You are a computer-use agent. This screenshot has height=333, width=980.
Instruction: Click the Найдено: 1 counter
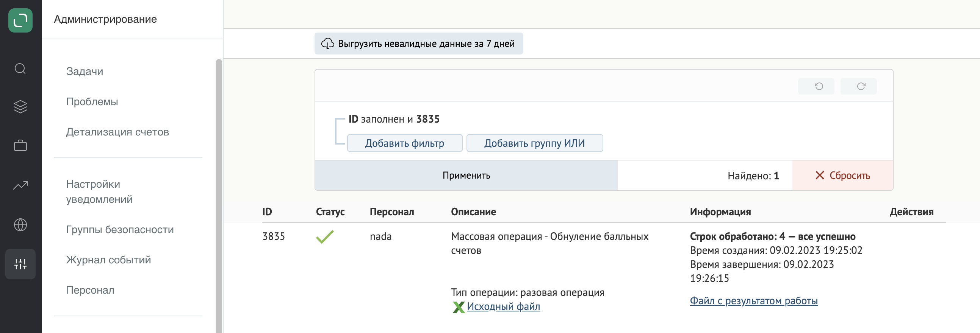tap(753, 176)
